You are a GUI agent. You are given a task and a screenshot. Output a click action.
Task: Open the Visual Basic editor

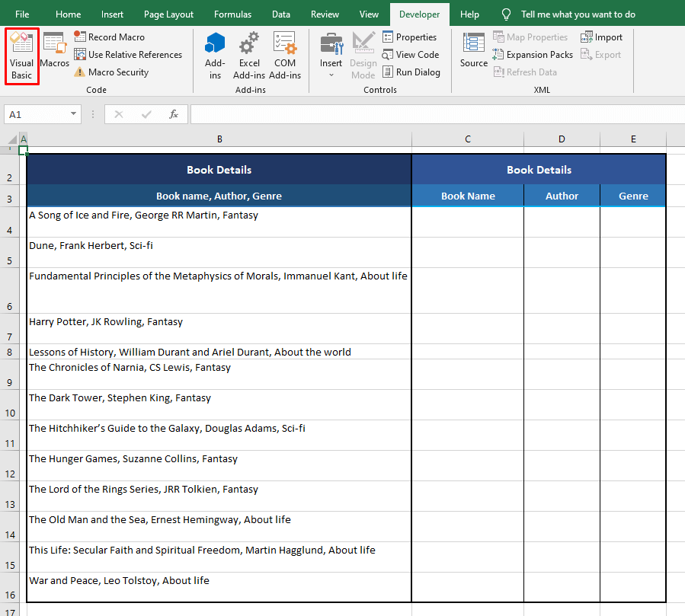[x=21, y=56]
